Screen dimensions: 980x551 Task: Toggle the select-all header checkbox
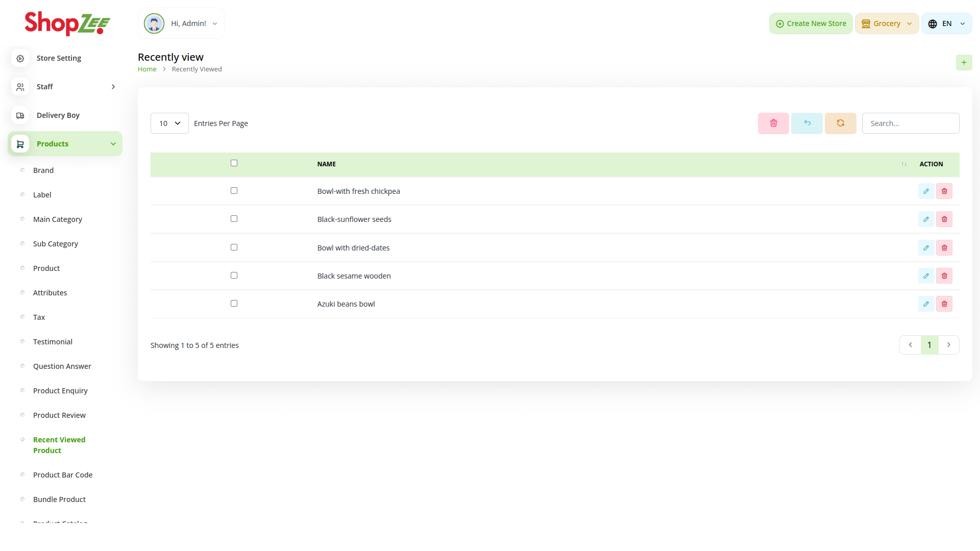tap(234, 163)
